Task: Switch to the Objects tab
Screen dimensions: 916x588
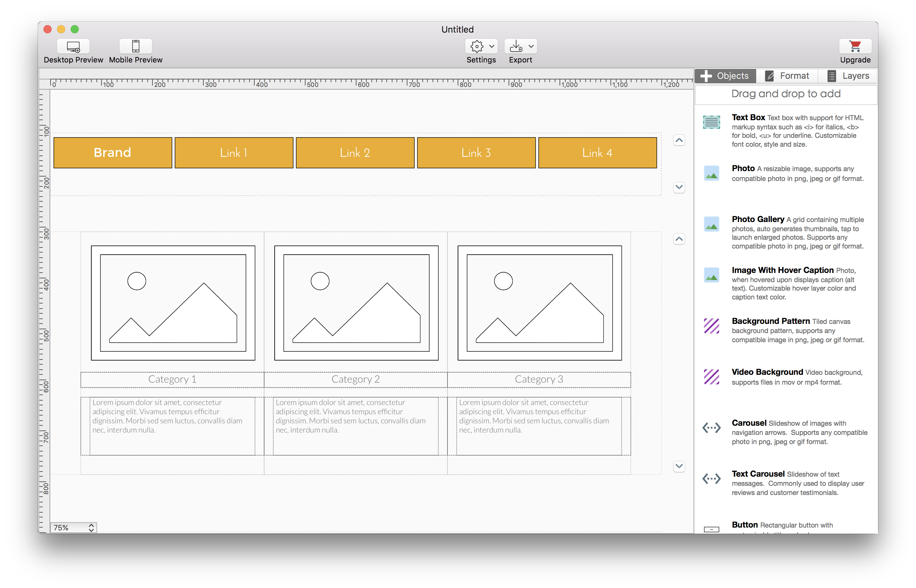Action: pyautogui.click(x=725, y=76)
